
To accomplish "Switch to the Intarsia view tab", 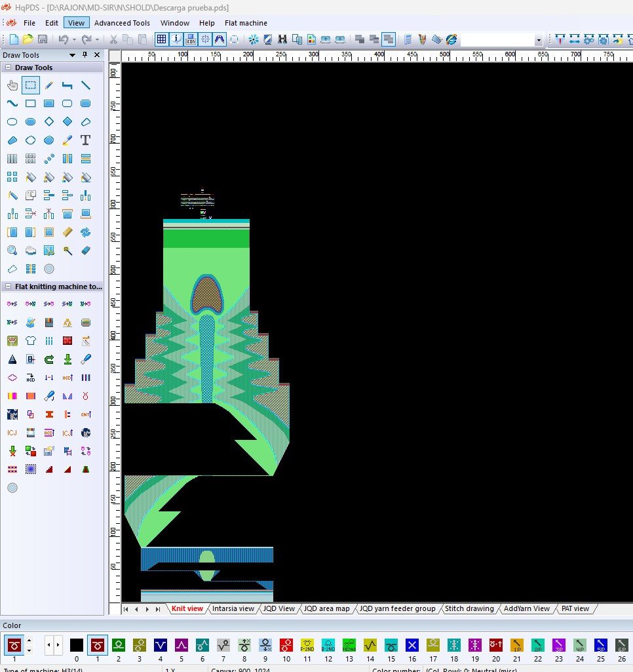I will click(x=233, y=609).
